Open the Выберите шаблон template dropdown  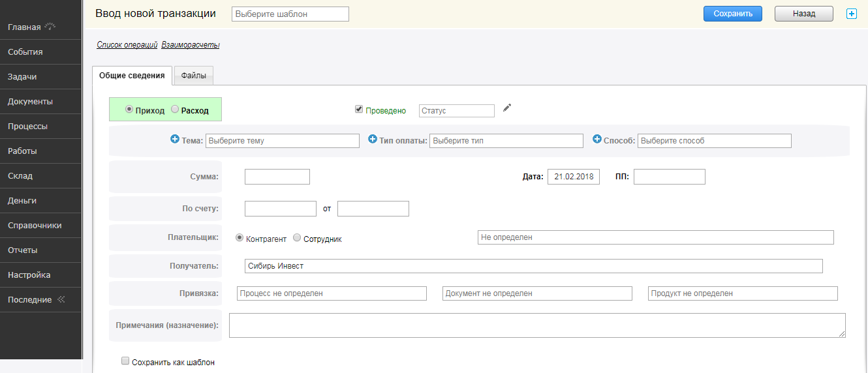(x=290, y=14)
